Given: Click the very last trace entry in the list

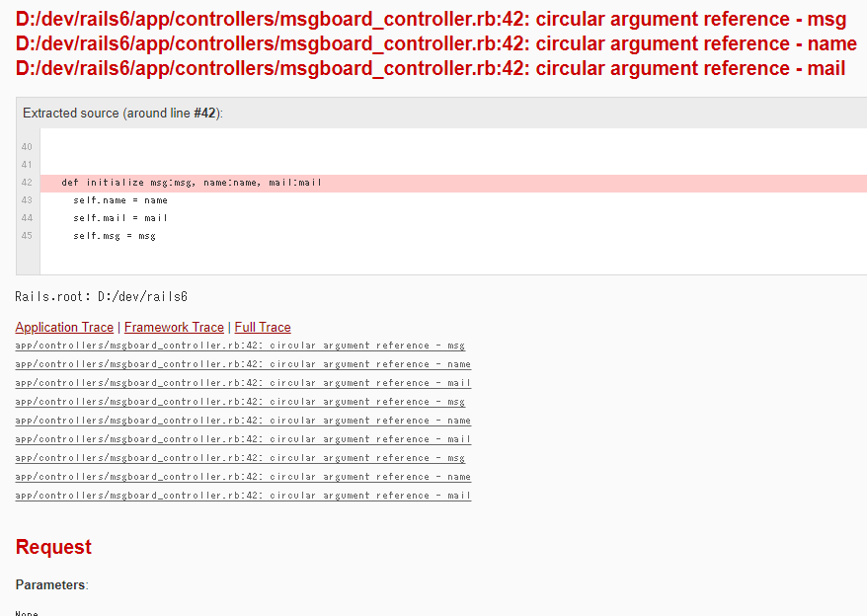Looking at the screenshot, I should pyautogui.click(x=243, y=496).
